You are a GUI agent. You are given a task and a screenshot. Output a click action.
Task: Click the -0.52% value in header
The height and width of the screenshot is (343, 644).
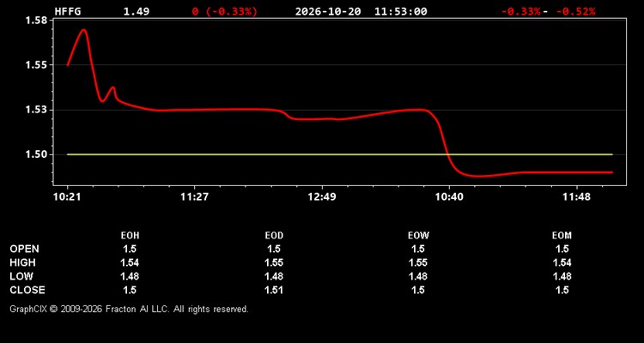[575, 11]
